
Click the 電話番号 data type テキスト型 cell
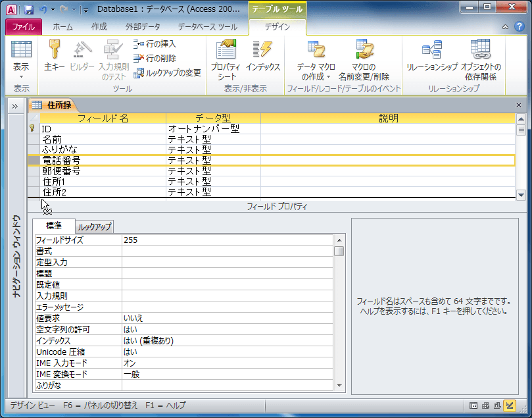pos(213,160)
